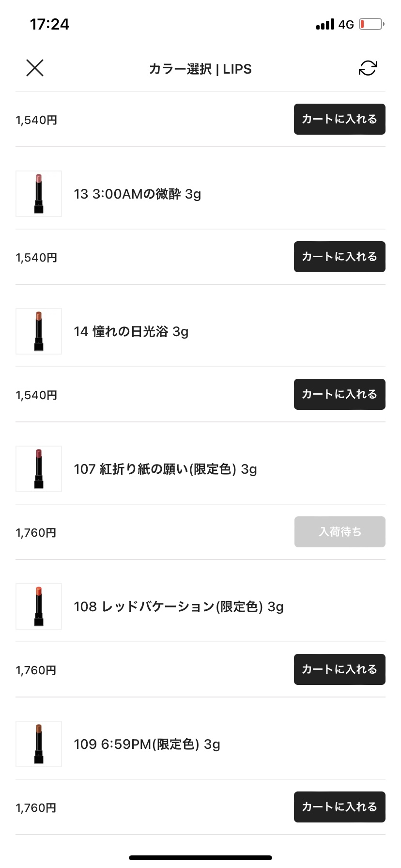Image resolution: width=401 pixels, height=868 pixels.
Task: Add the topmost 1,540円 item to cart
Action: click(x=339, y=119)
